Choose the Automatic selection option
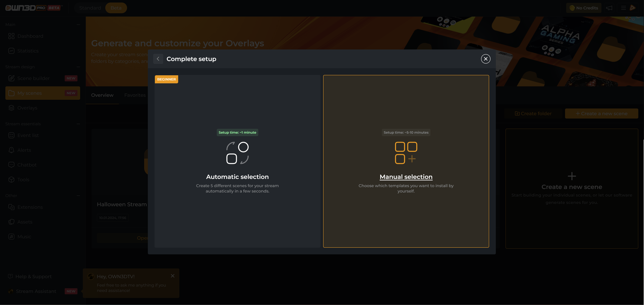 pyautogui.click(x=237, y=161)
